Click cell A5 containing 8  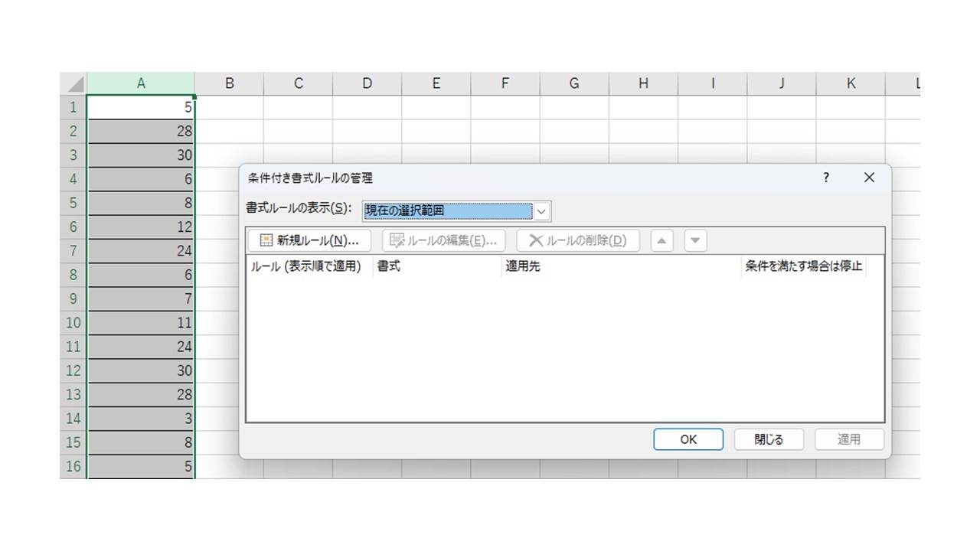[x=141, y=203]
